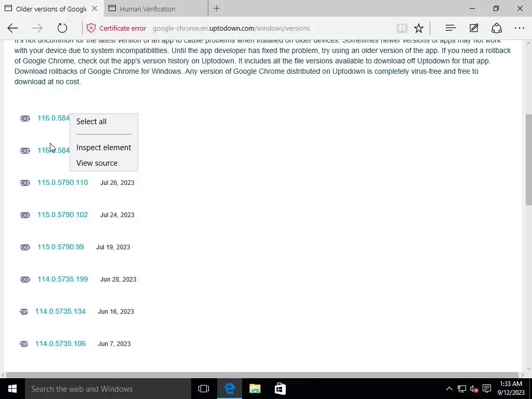Click the Jun 7, 2023 date text

coord(114,344)
